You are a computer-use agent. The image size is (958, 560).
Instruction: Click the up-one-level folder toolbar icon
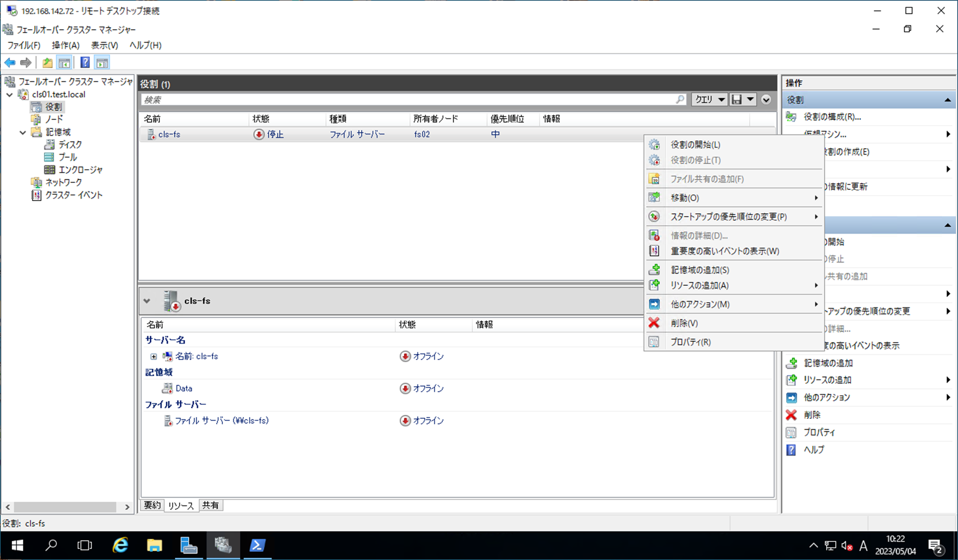pyautogui.click(x=48, y=63)
